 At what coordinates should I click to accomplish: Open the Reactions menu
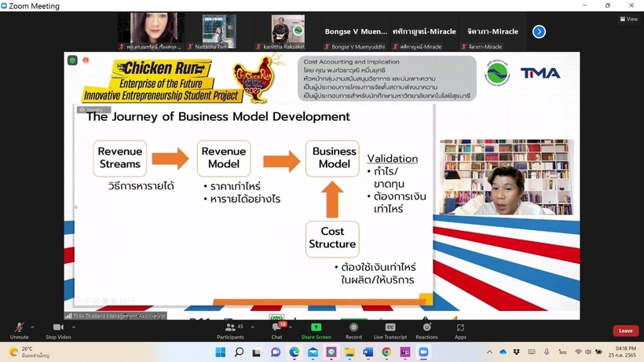426,331
